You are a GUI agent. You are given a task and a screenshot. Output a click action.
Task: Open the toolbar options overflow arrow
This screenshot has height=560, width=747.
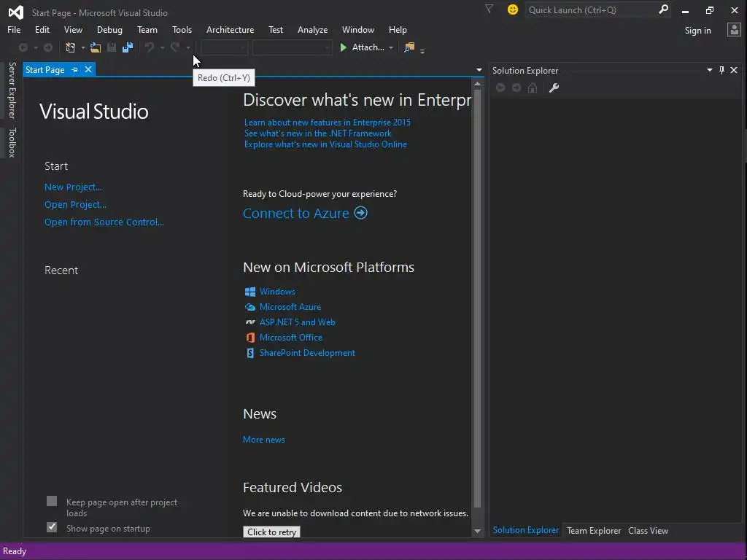422,50
